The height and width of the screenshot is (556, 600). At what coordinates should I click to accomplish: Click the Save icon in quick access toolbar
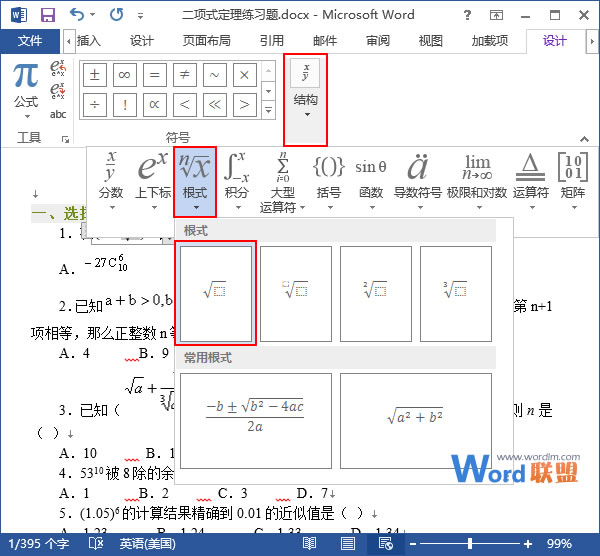(48, 15)
